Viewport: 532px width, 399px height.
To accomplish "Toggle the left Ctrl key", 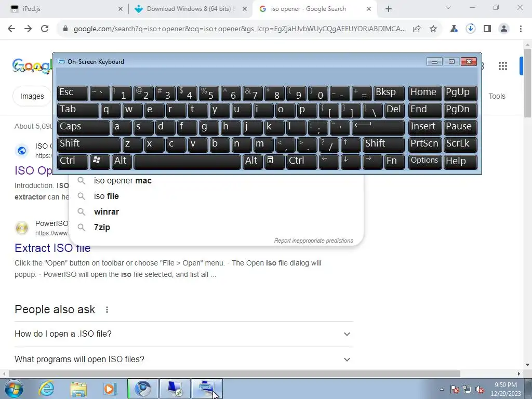I will 73,162.
